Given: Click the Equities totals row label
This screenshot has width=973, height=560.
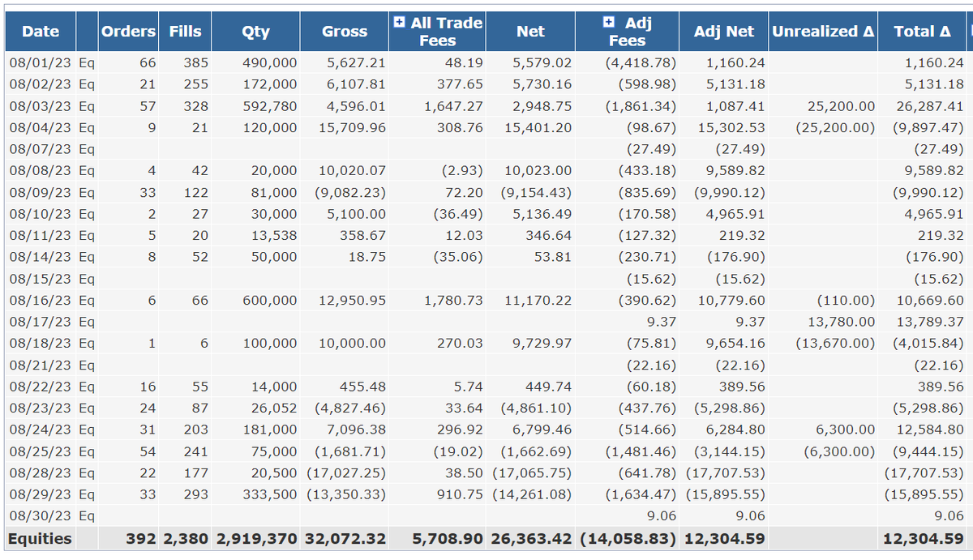Looking at the screenshot, I should click(40, 538).
